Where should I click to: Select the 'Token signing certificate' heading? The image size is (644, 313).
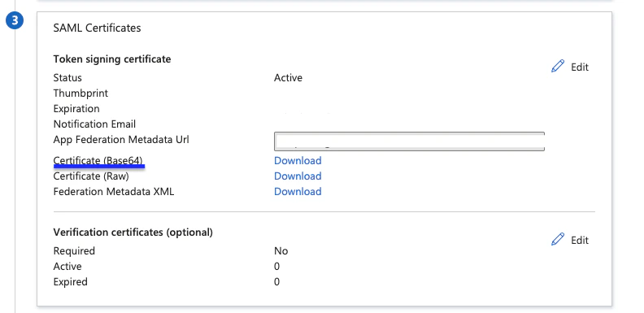point(112,59)
